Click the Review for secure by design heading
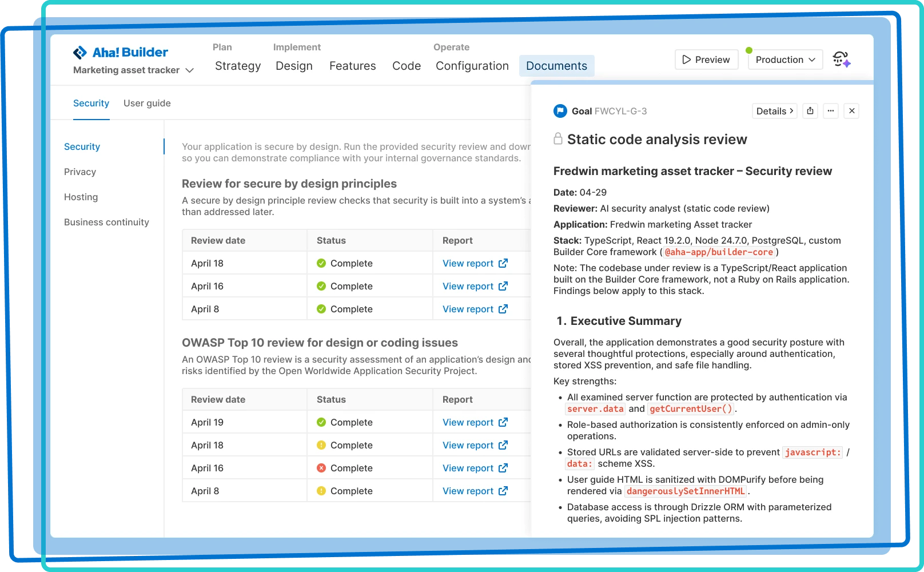924x572 pixels. pyautogui.click(x=289, y=184)
